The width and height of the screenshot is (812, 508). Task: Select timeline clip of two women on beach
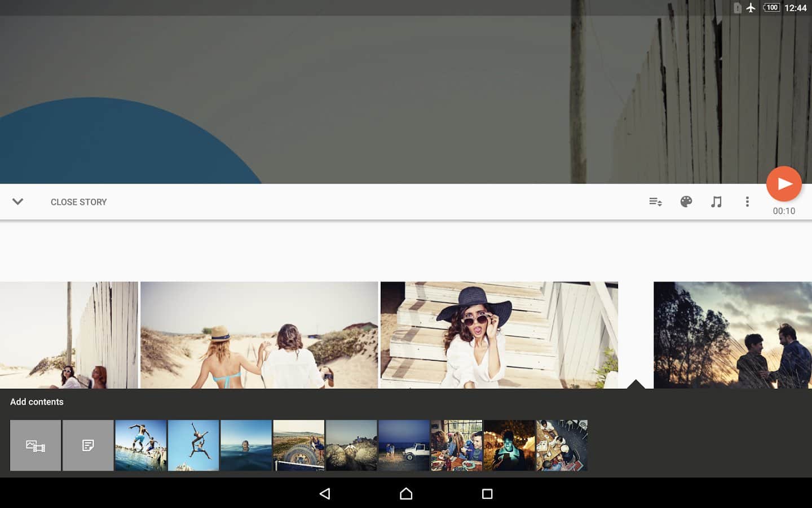point(259,335)
